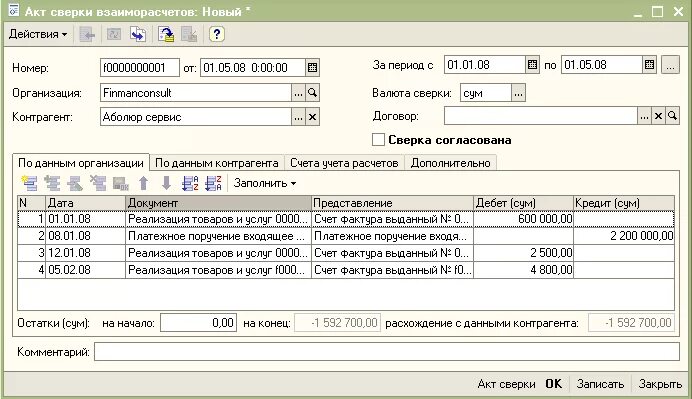Open help with the question mark icon
692x399 pixels.
coord(217,34)
